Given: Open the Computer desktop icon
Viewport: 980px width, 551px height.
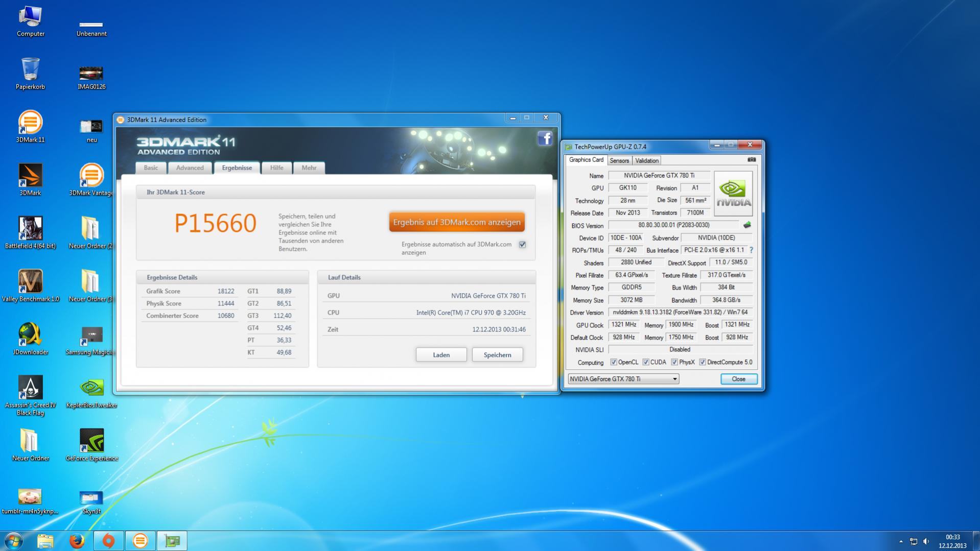Looking at the screenshot, I should [30, 21].
